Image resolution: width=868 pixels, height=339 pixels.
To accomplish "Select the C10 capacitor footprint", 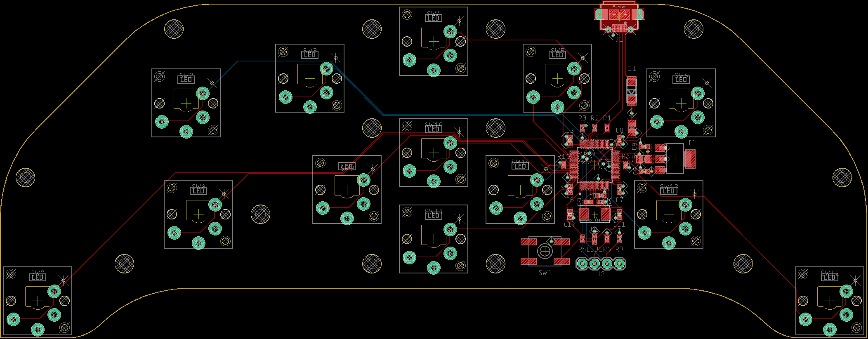I will [570, 214].
